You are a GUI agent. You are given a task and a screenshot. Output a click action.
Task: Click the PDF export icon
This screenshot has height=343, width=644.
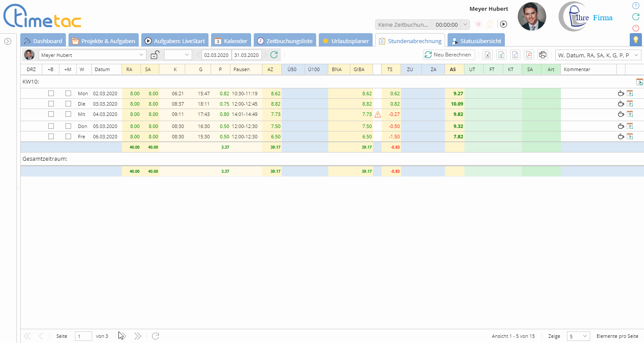(529, 55)
